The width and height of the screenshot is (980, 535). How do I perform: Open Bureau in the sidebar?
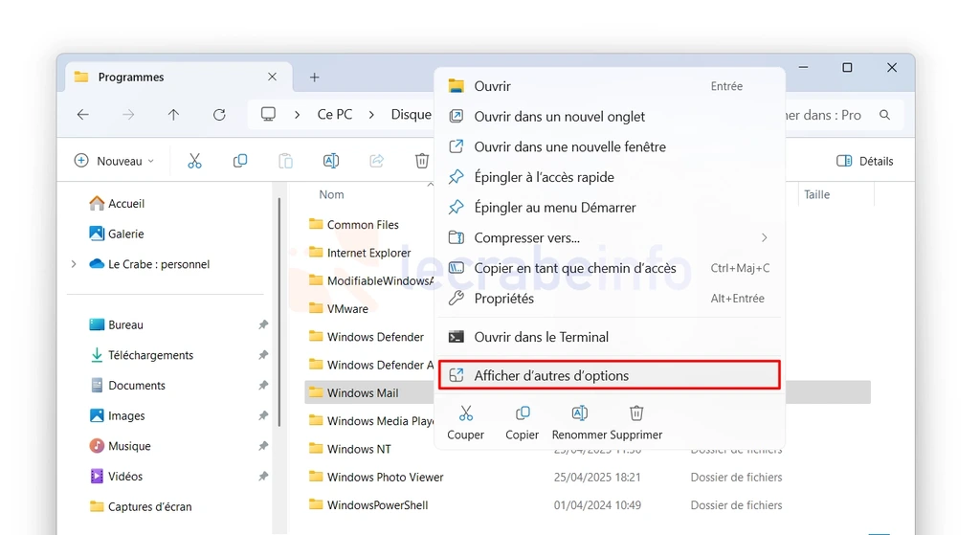[x=116, y=324]
